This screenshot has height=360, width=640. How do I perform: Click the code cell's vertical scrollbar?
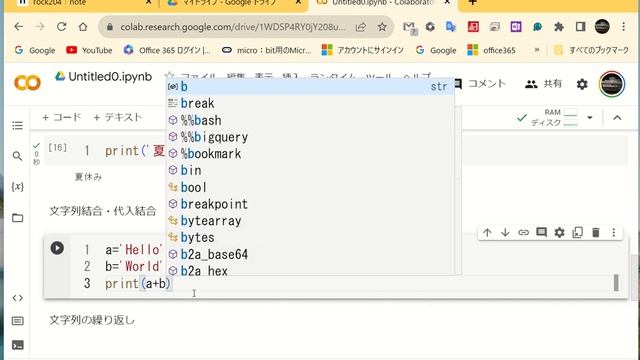click(x=616, y=282)
